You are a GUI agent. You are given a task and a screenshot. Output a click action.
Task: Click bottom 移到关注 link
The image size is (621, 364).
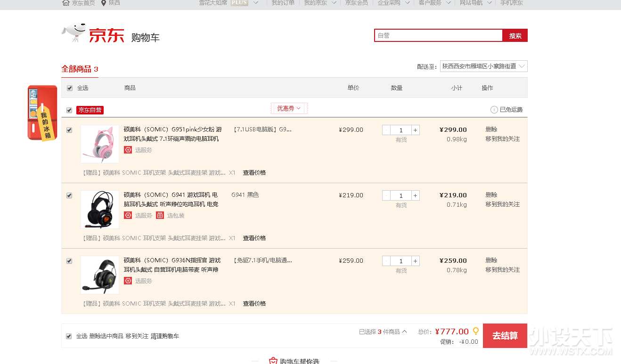[x=137, y=336]
